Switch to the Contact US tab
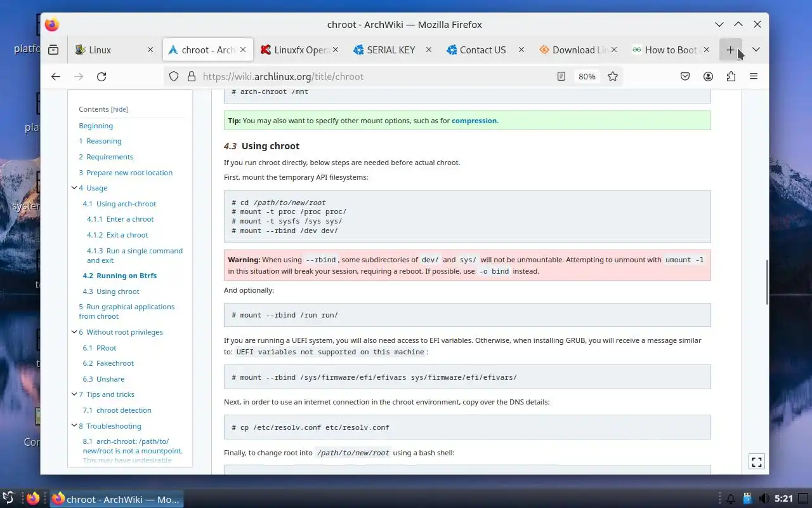 pos(486,50)
